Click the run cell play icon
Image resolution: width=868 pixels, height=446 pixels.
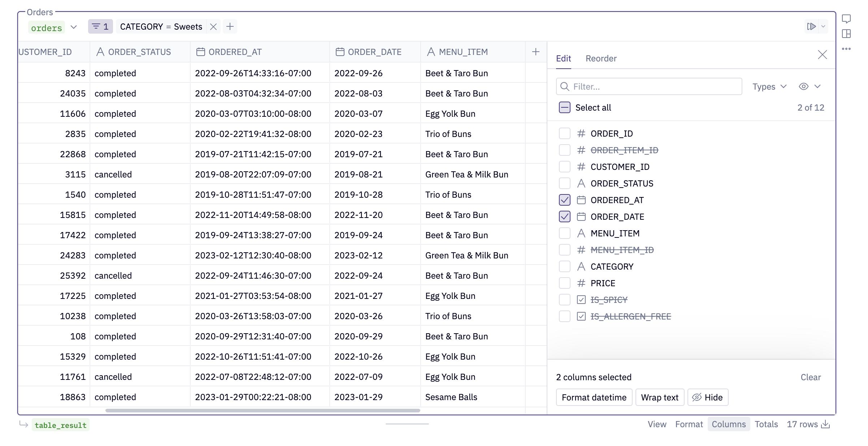coord(811,26)
